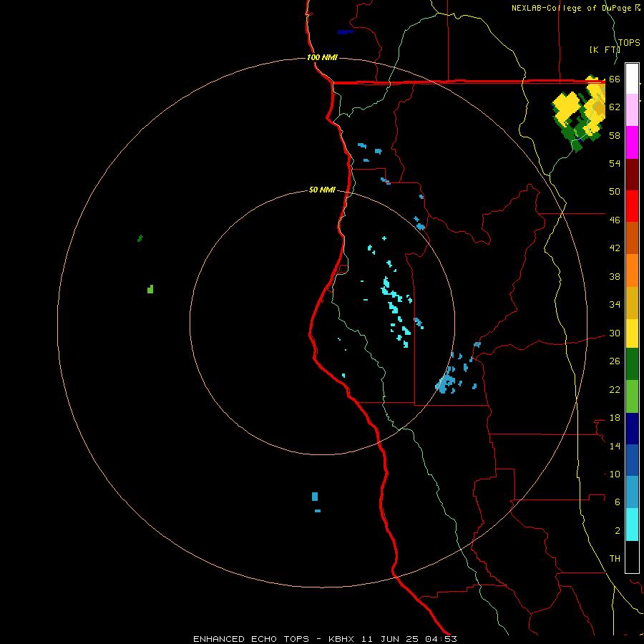The width and height of the screenshot is (644, 644).
Task: Click the medium blue legend block
Action: [x=632, y=460]
